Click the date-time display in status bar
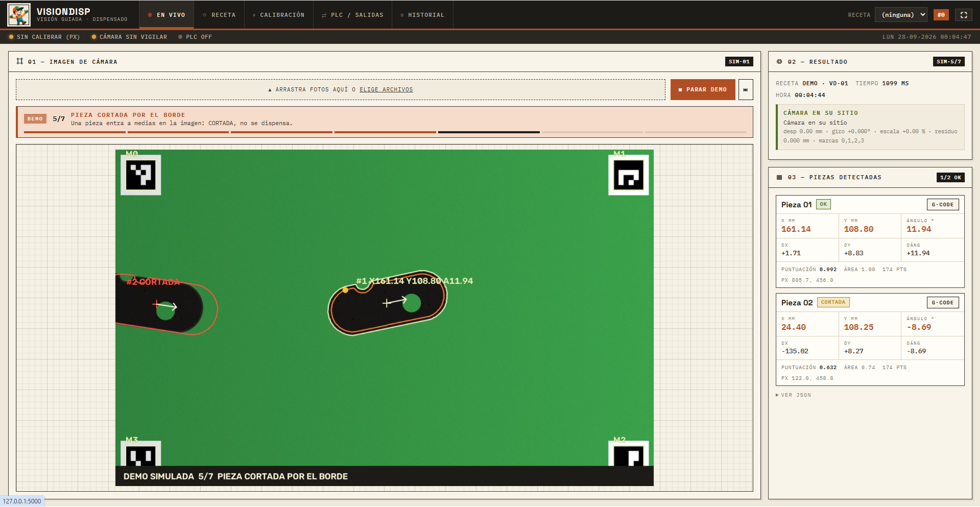980x507 pixels. pyautogui.click(x=927, y=37)
